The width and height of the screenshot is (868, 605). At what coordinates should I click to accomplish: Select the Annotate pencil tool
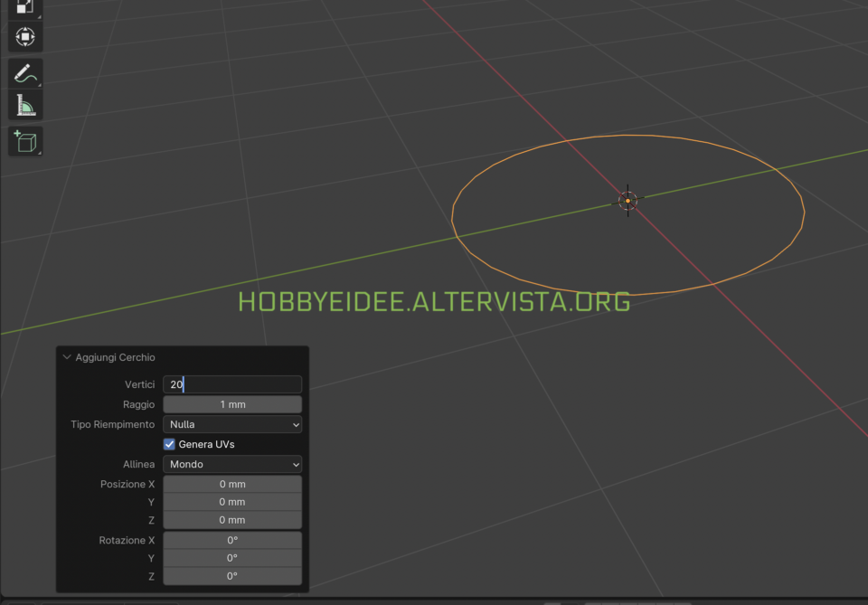coord(25,72)
